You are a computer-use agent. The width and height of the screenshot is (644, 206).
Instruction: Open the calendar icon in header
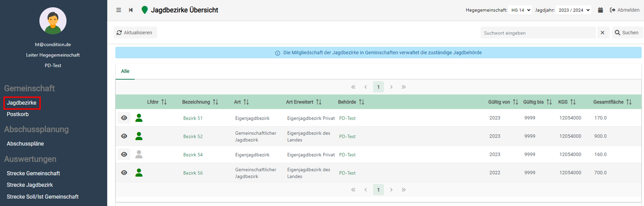[x=600, y=10]
